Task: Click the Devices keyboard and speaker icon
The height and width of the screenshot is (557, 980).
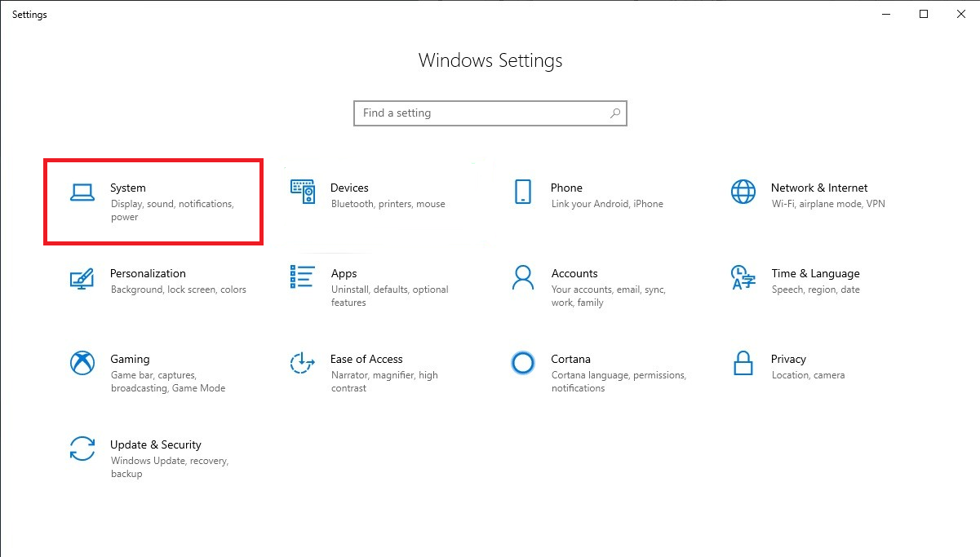Action: [303, 192]
